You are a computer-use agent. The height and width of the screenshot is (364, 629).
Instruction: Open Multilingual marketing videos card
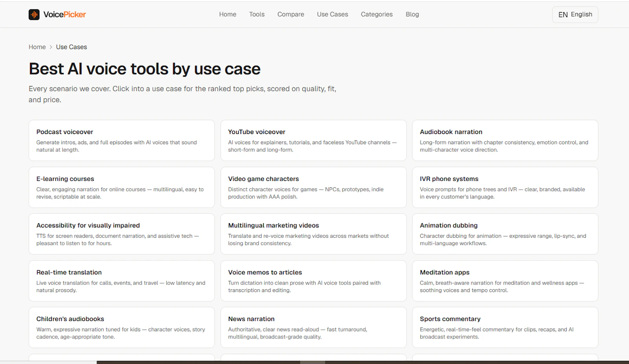pos(313,234)
